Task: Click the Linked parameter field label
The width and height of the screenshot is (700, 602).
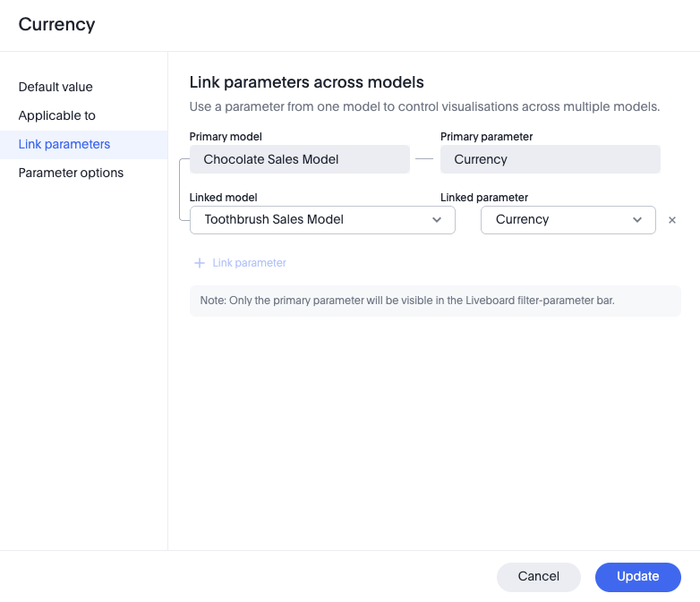Action: (x=483, y=198)
